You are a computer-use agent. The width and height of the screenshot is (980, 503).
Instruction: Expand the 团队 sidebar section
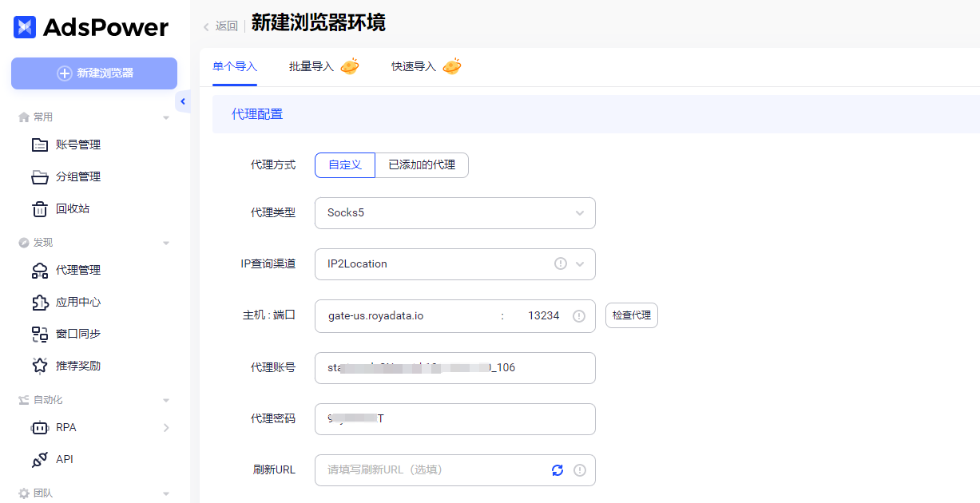(x=166, y=493)
